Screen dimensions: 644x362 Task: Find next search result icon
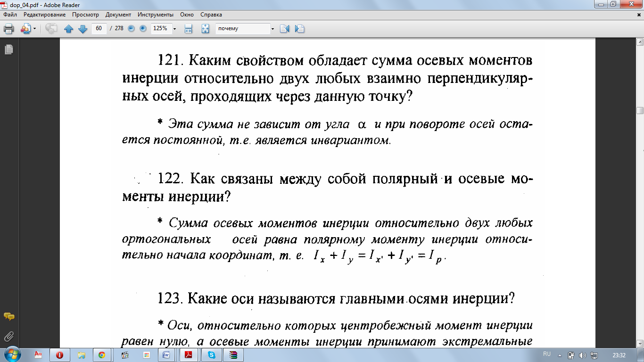click(300, 29)
